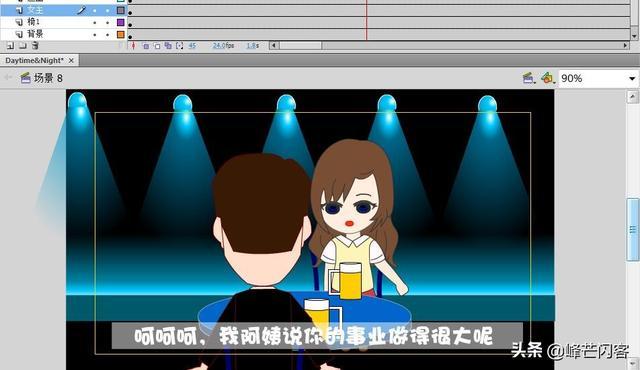Select the 背景 layer
This screenshot has width=640, height=370.
click(63, 34)
